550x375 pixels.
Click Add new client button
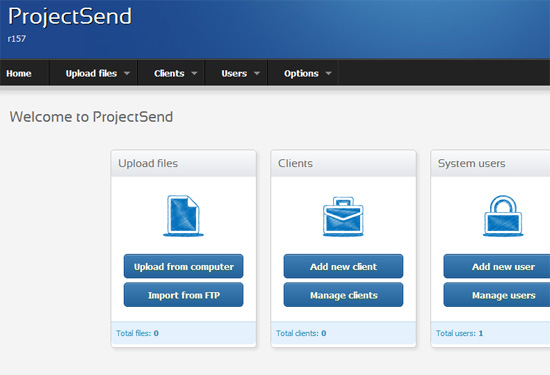[x=343, y=266]
